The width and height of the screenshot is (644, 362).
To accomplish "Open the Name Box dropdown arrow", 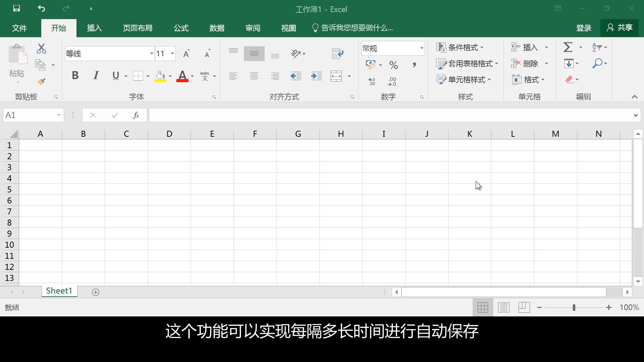I will [x=59, y=115].
